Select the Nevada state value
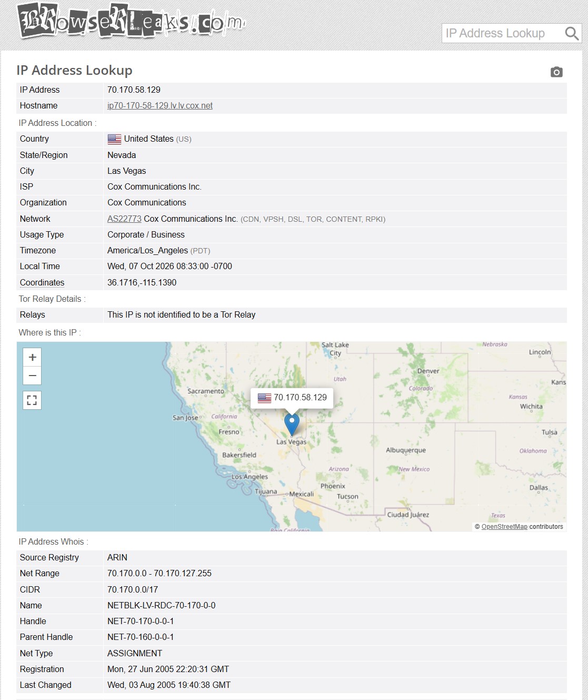Viewport: 588px width, 700px height. (122, 155)
